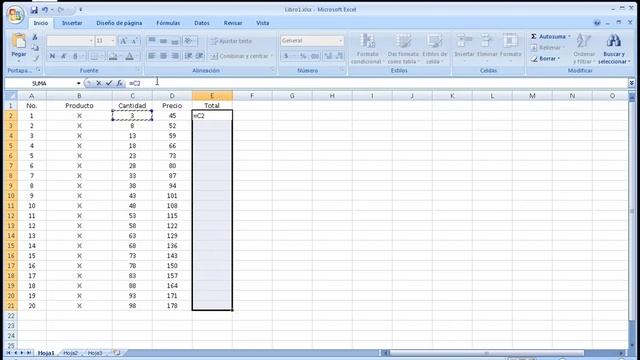Screen dimensions: 640x360
Task: Decrease font size with small A
Action: point(134,41)
